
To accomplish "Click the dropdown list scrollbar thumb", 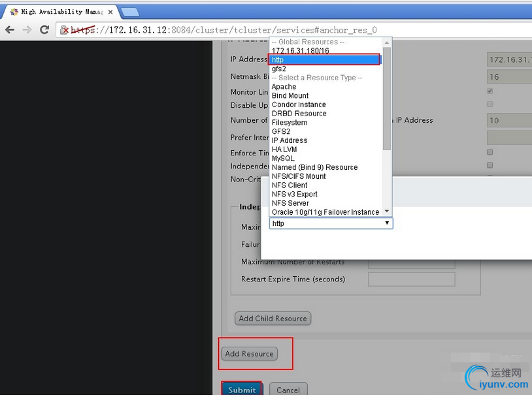I will click(x=386, y=99).
